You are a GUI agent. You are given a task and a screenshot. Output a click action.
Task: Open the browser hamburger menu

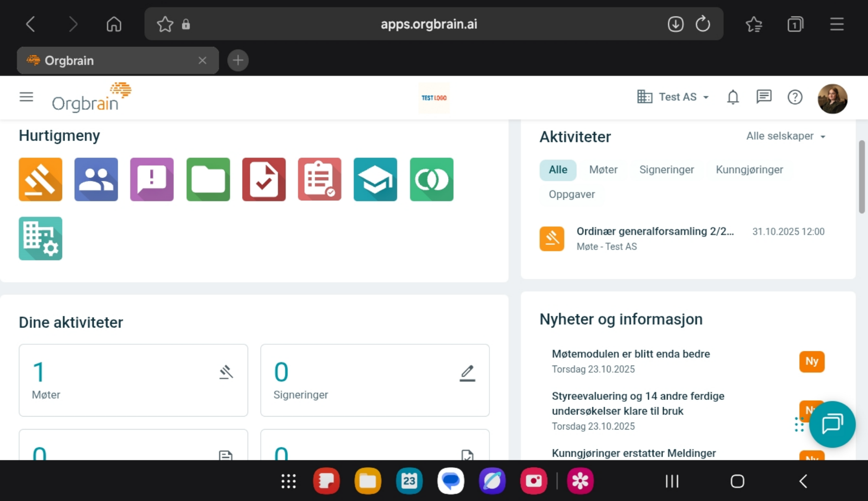click(836, 24)
